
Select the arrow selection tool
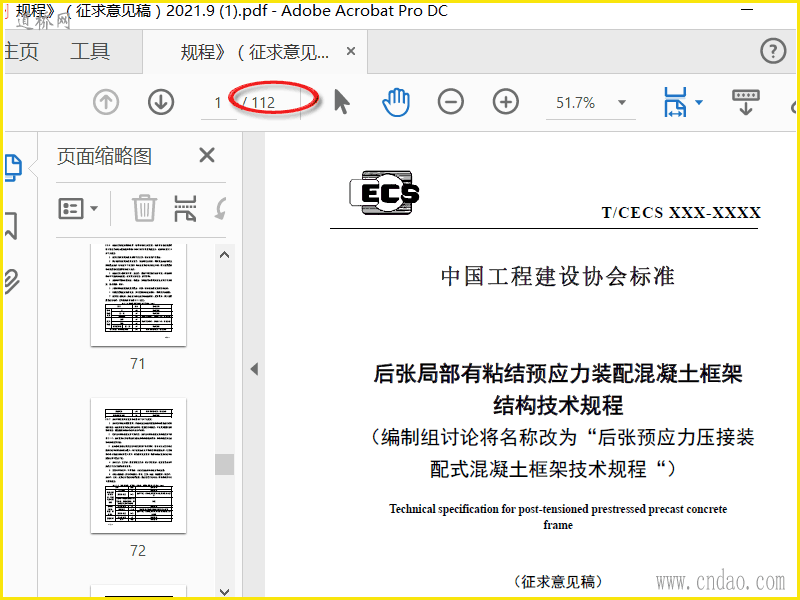pyautogui.click(x=342, y=102)
